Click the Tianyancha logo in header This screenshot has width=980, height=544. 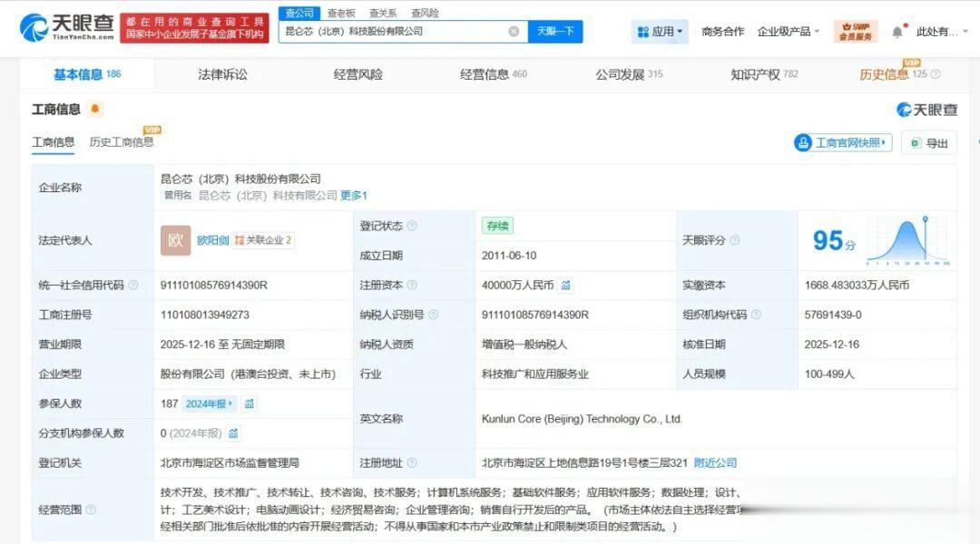[x=67, y=27]
